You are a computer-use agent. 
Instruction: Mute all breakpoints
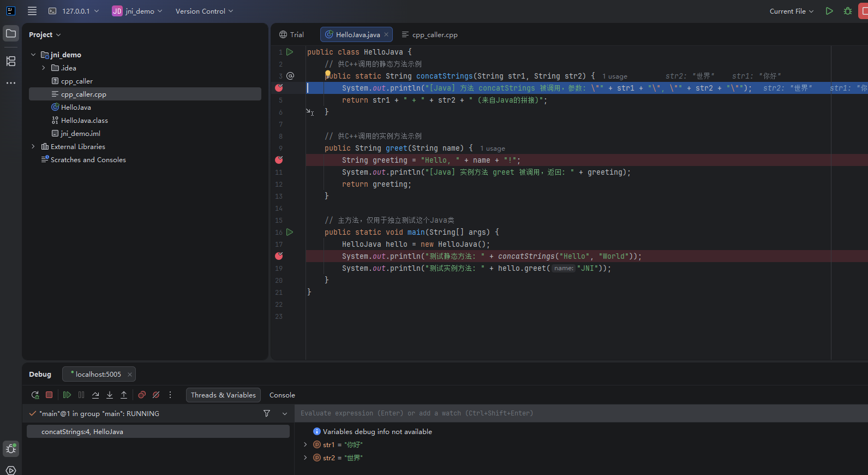coord(156,395)
